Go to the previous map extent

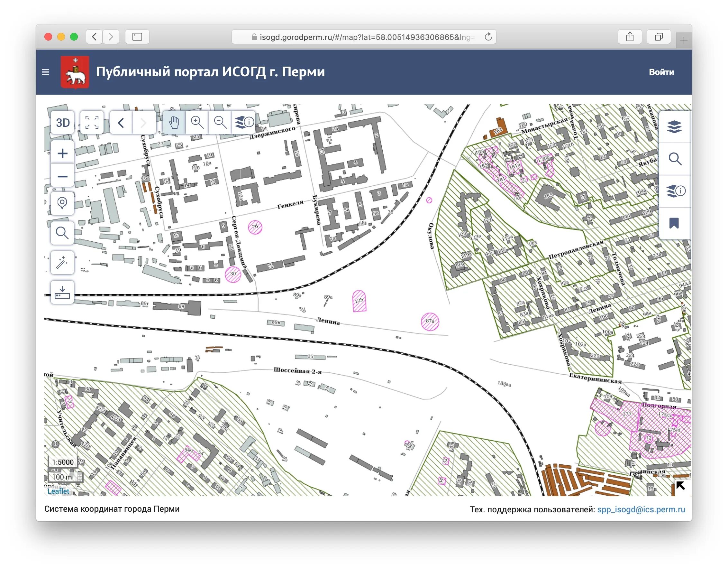coord(121,123)
